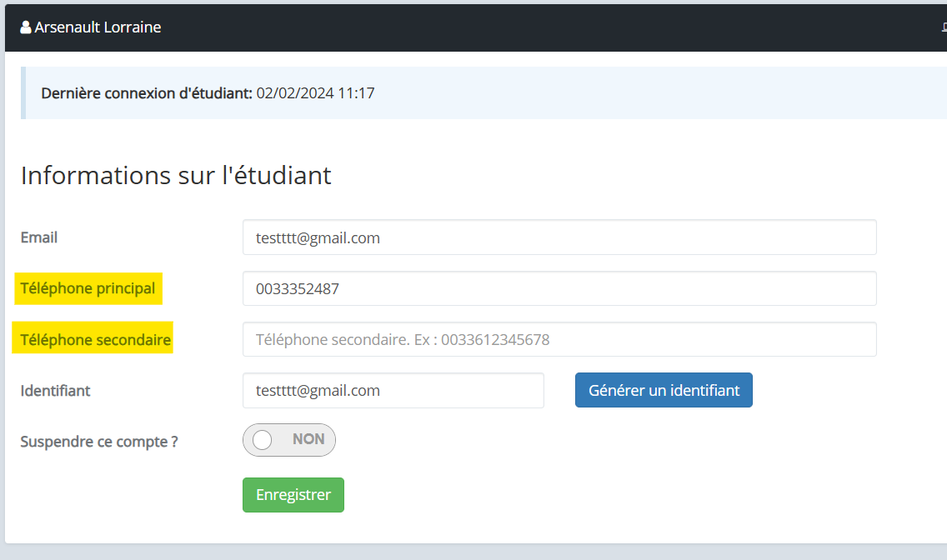Focus the Email input field
The width and height of the screenshot is (947, 560).
point(559,237)
